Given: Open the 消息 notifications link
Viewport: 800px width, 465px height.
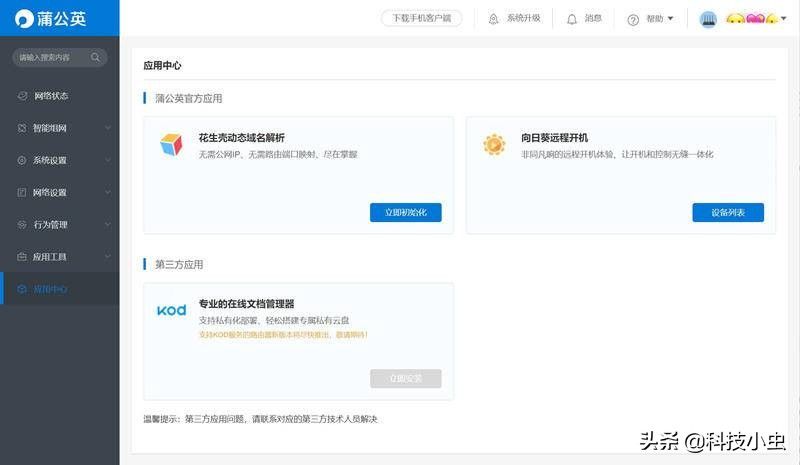Looking at the screenshot, I should tap(593, 18).
